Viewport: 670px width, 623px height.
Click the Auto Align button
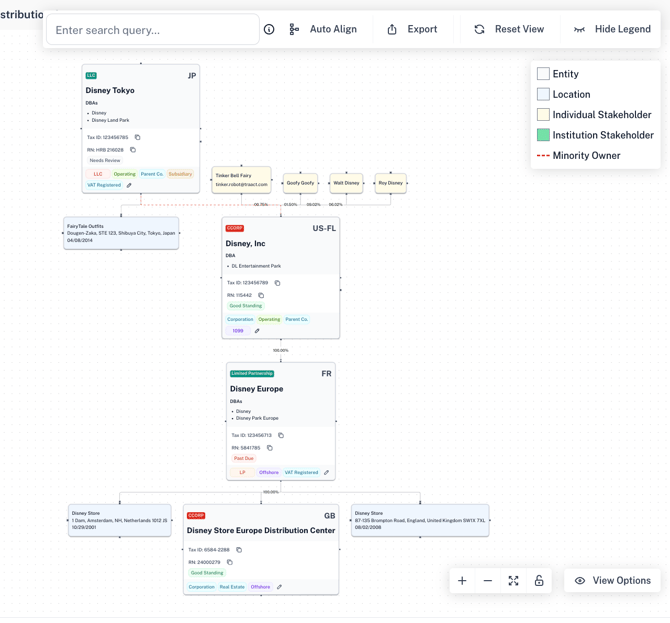point(323,29)
